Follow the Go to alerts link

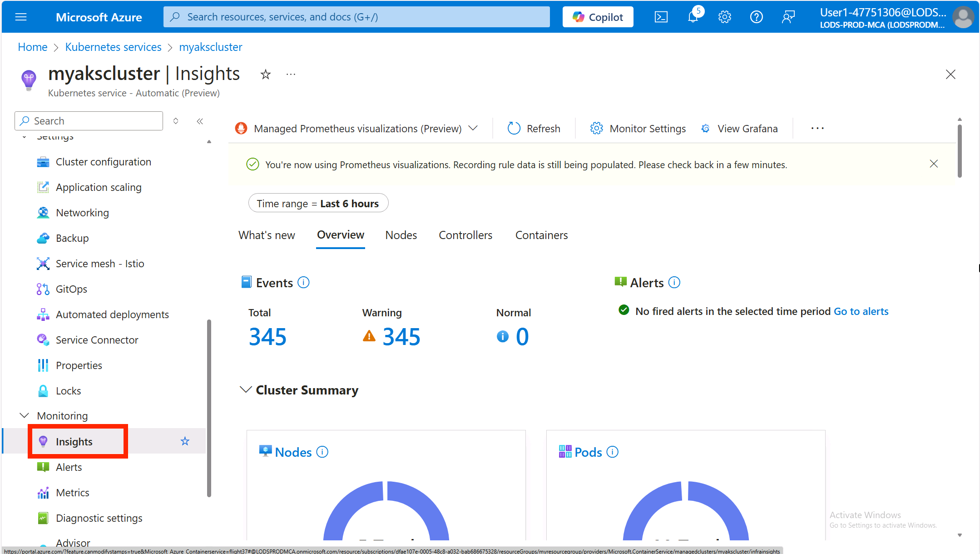(x=861, y=311)
